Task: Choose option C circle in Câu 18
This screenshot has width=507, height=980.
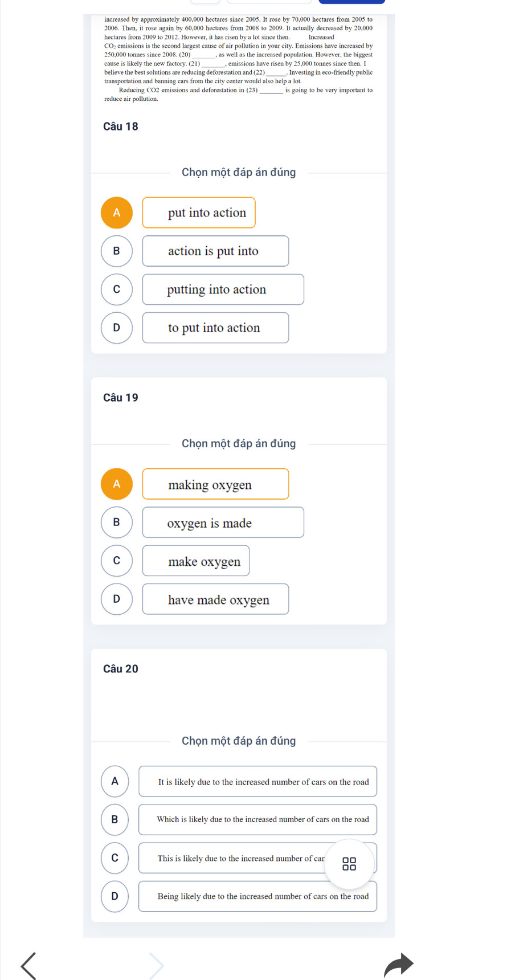Action: (117, 289)
